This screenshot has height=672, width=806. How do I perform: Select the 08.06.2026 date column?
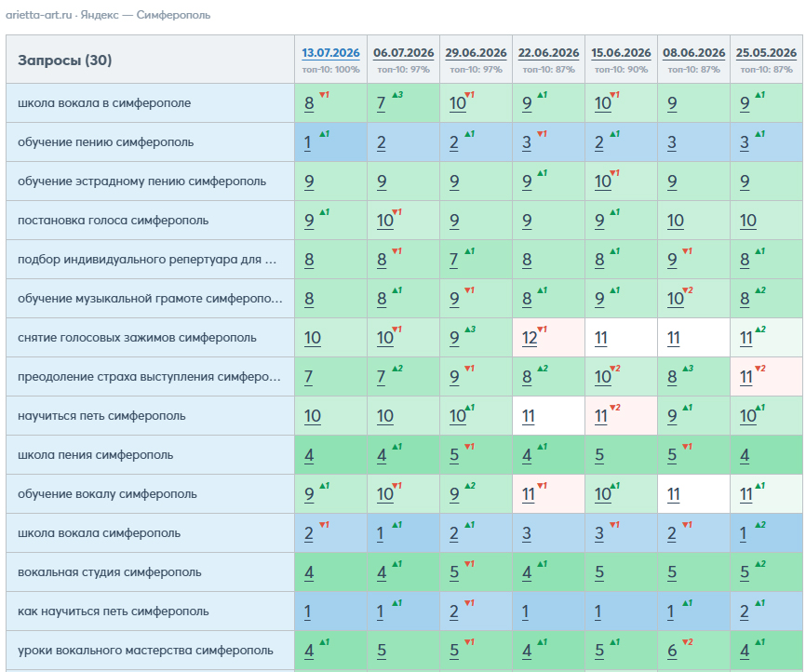pos(694,53)
